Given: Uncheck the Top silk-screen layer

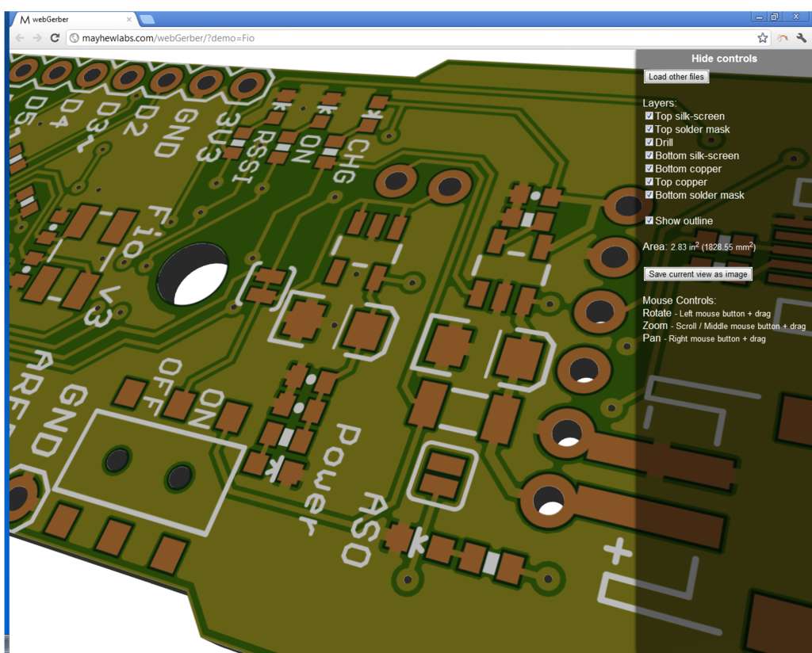Looking at the screenshot, I should tap(649, 116).
